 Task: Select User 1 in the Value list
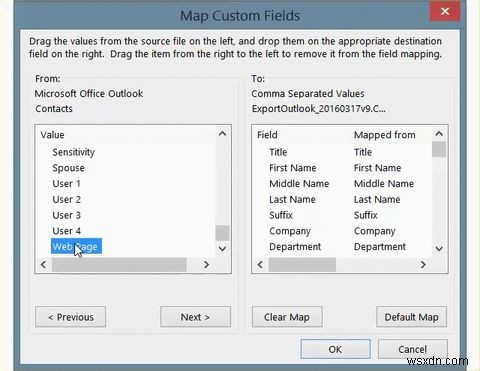(66, 184)
